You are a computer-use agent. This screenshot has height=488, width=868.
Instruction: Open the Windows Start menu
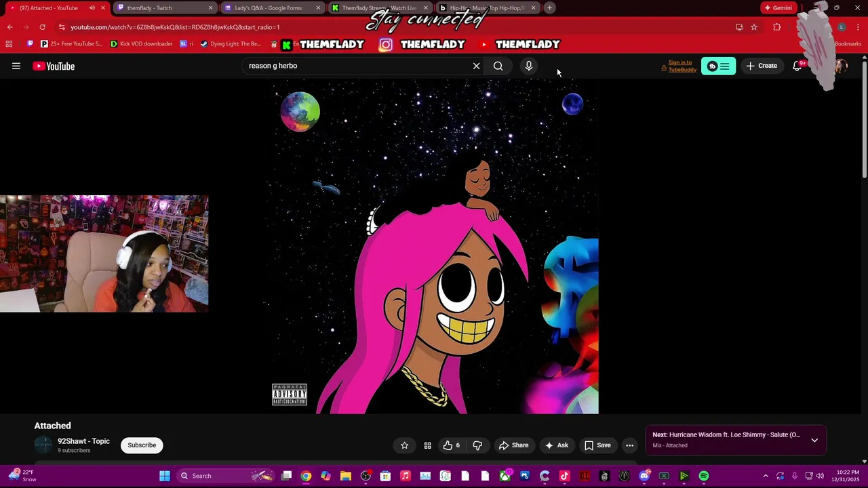(165, 476)
